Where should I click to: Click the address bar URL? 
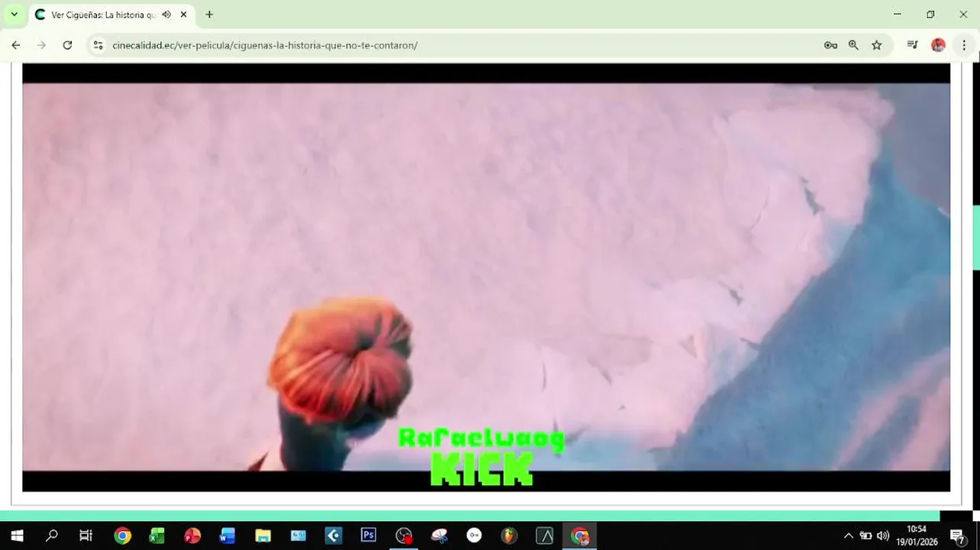coord(265,45)
